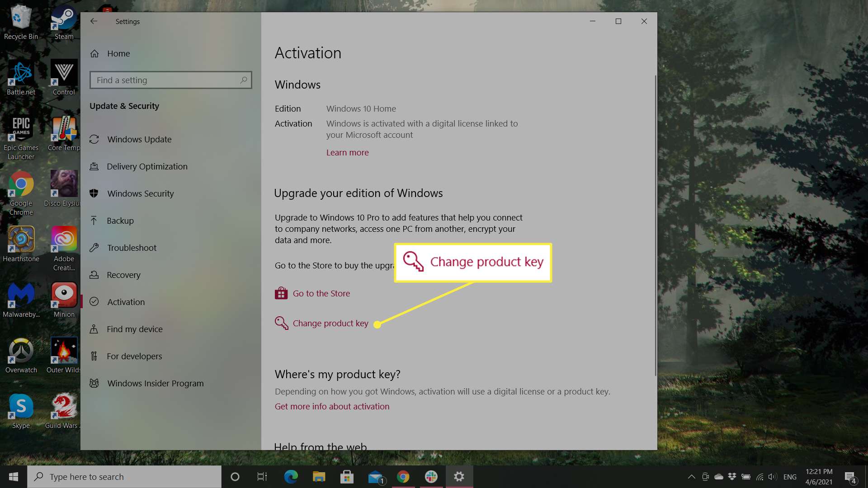Open Google Chrome from taskbar

[403, 476]
